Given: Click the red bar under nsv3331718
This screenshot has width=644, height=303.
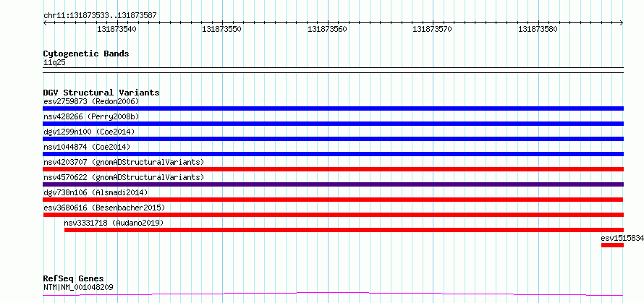Looking at the screenshot, I should coord(344,230).
